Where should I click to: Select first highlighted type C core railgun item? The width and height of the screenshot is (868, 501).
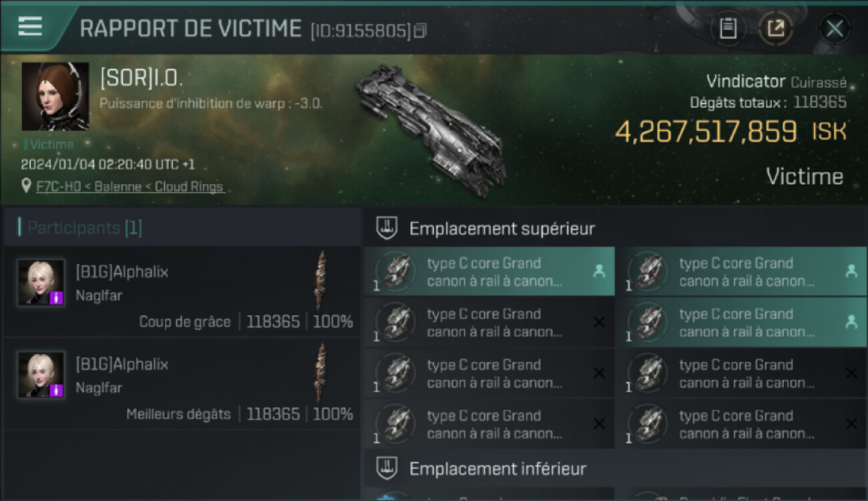(489, 271)
